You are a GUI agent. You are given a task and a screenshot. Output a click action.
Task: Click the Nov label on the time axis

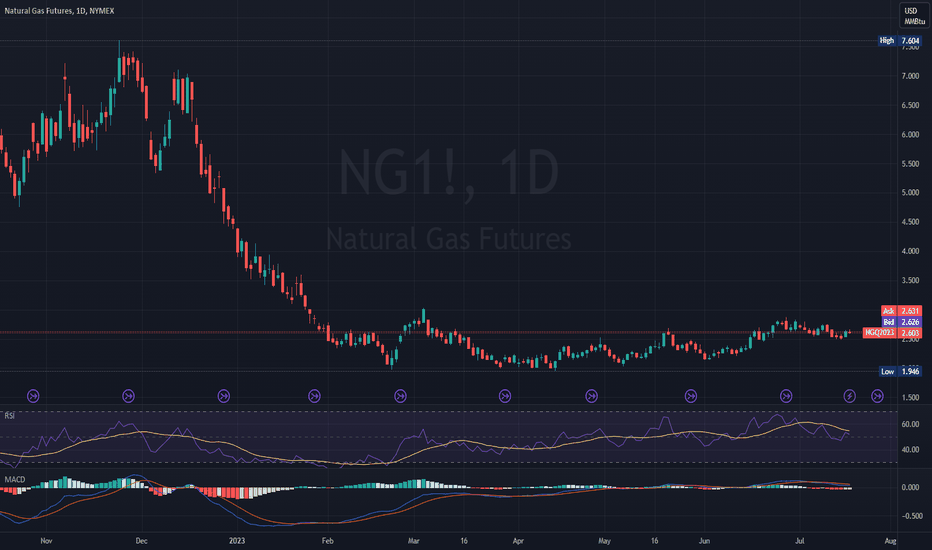(46, 541)
